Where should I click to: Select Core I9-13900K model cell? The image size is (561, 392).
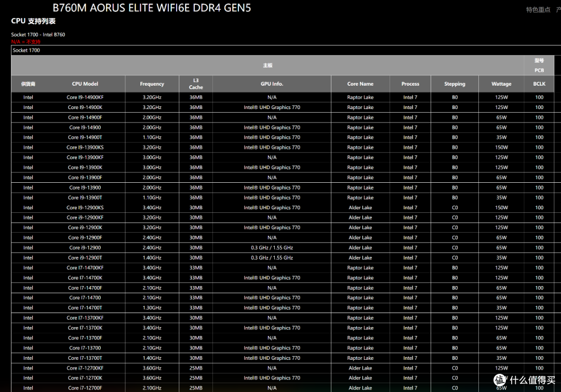(x=85, y=167)
